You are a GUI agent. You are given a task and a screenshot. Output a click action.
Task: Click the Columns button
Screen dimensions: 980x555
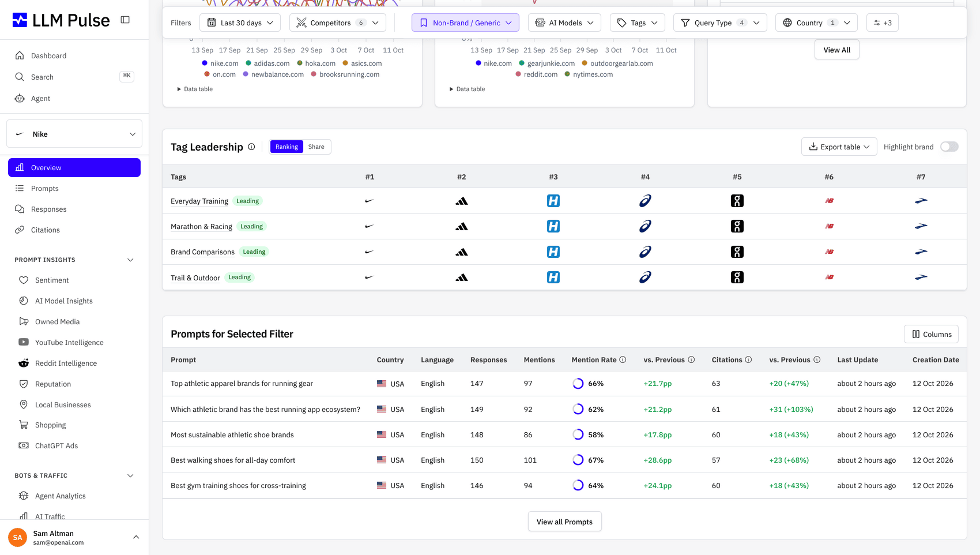point(931,335)
